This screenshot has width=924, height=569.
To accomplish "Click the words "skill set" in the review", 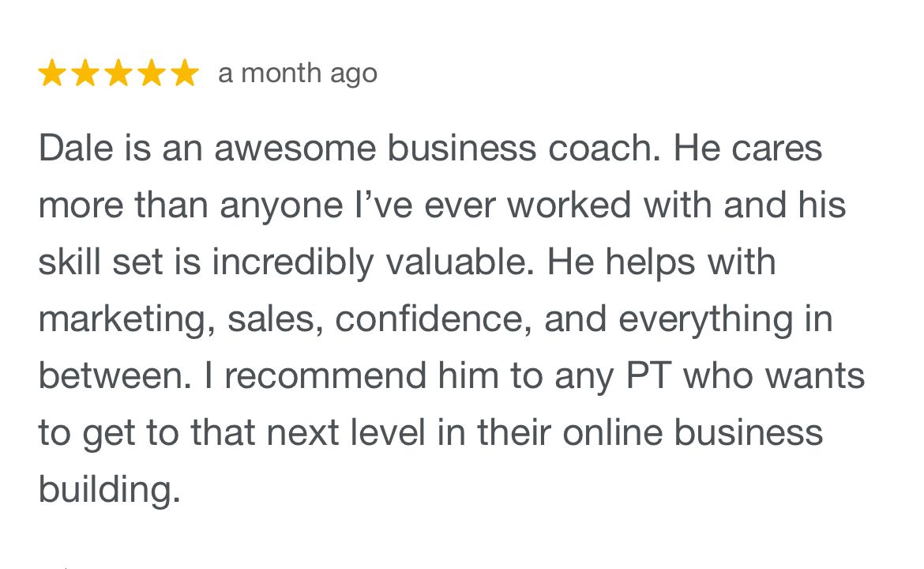I will [x=100, y=262].
